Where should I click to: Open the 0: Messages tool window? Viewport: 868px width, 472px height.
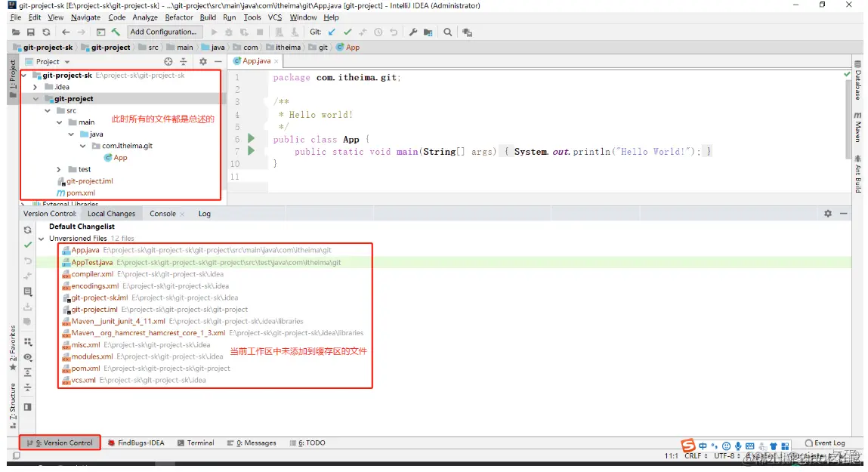click(x=252, y=443)
